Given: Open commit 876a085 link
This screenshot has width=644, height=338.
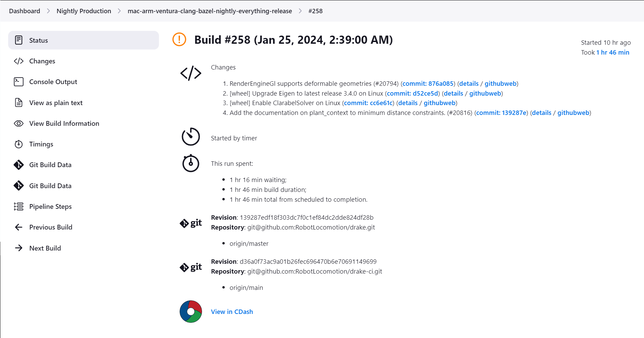Looking at the screenshot, I should click(x=428, y=84).
